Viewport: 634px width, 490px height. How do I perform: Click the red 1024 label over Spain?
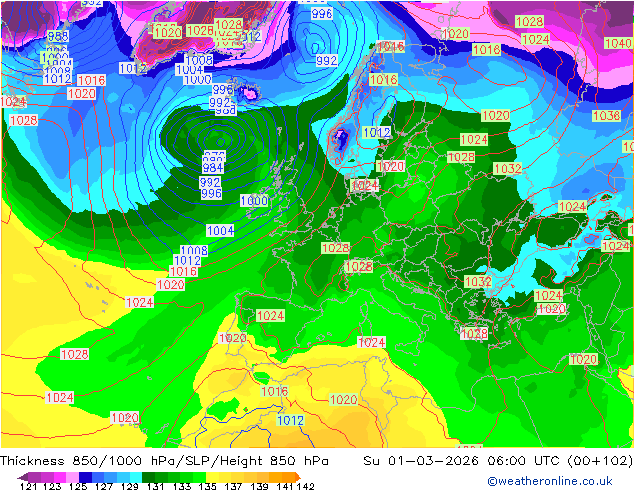pos(271,315)
